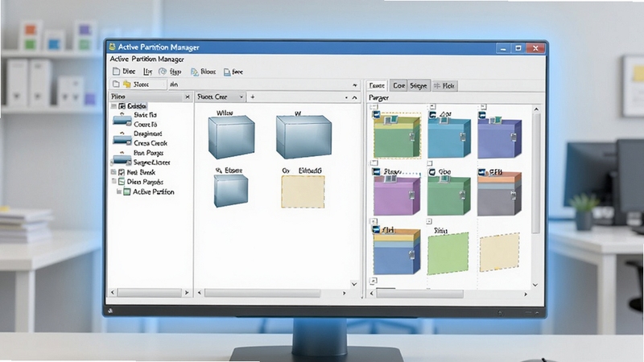This screenshot has width=644, height=362.
Task: Switch to the first tab in the right panel
Action: (377, 85)
